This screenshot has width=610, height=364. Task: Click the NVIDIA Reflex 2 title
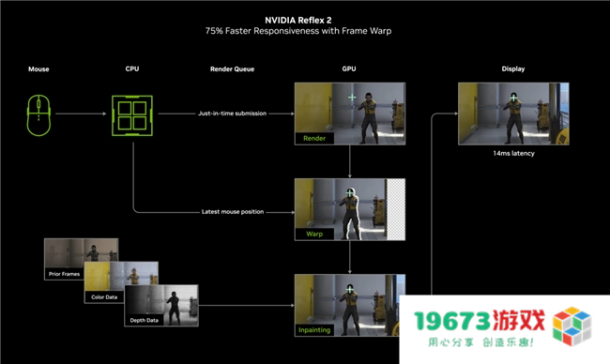click(x=298, y=21)
